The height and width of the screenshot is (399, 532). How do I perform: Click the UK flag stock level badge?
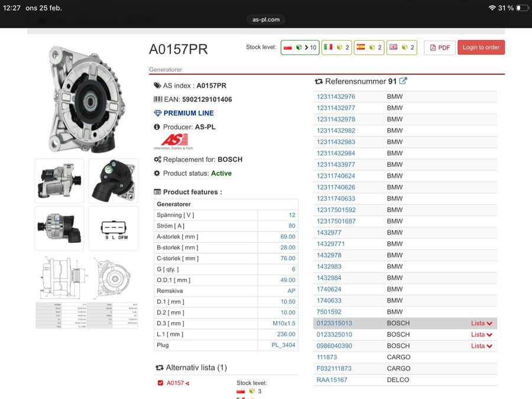tap(402, 48)
